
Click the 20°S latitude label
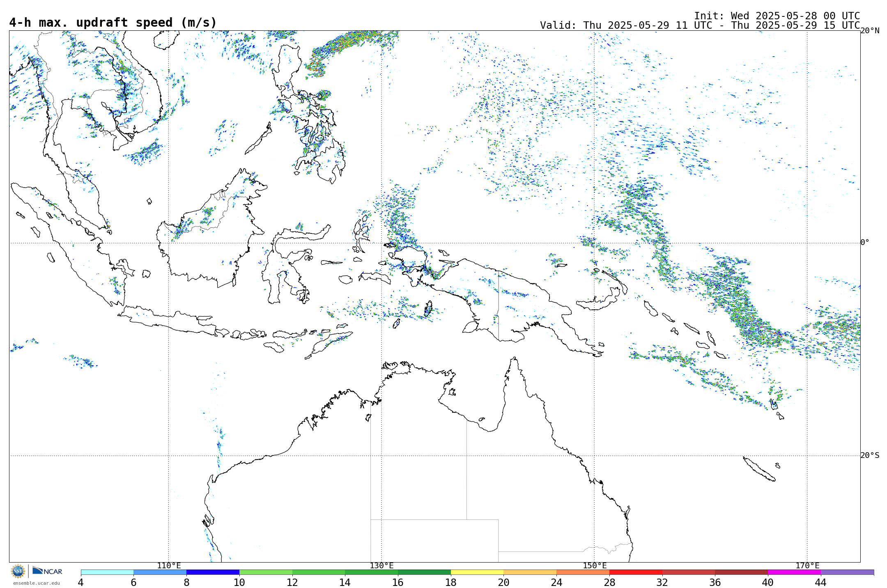coord(870,455)
